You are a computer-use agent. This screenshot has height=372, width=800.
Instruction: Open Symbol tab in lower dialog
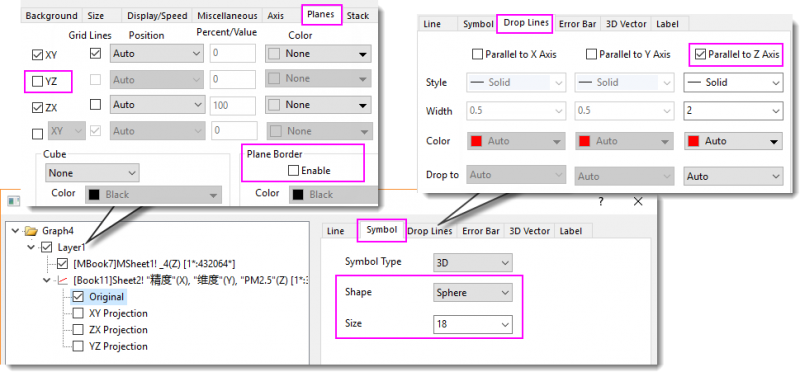382,230
